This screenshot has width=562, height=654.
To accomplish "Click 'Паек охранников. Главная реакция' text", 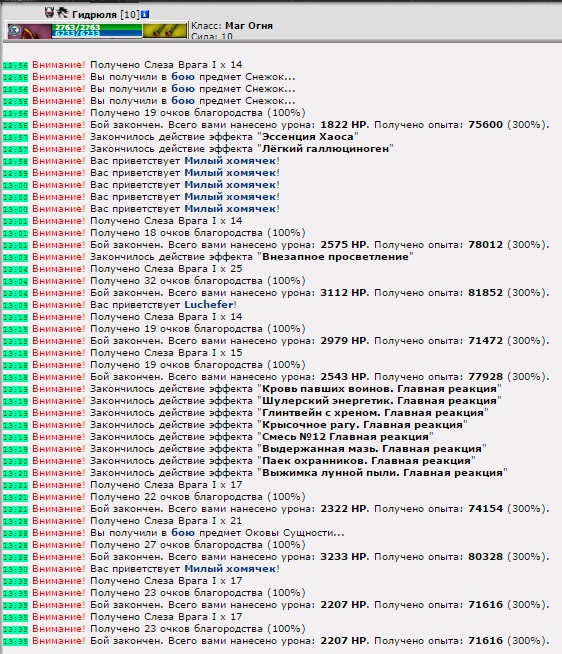I will (366, 461).
